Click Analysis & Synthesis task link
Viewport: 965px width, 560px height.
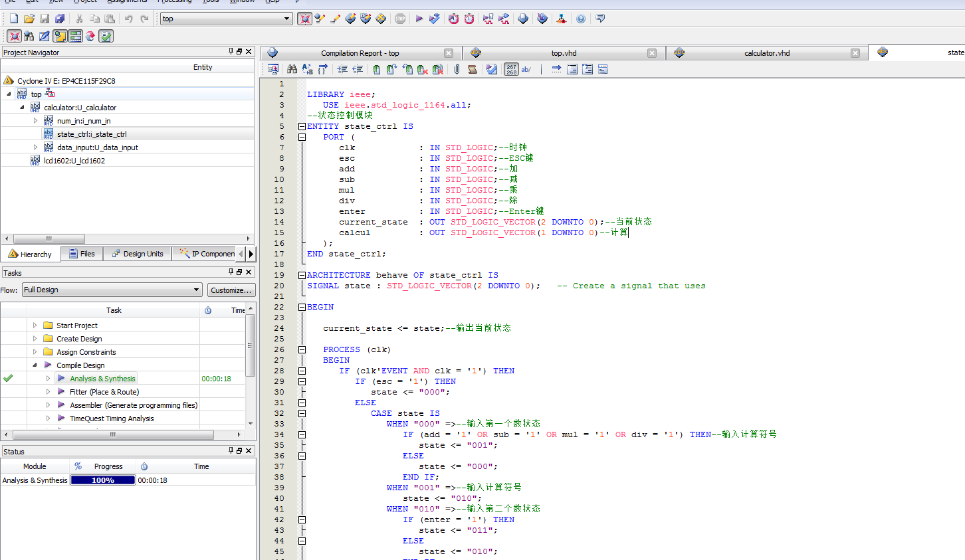102,379
